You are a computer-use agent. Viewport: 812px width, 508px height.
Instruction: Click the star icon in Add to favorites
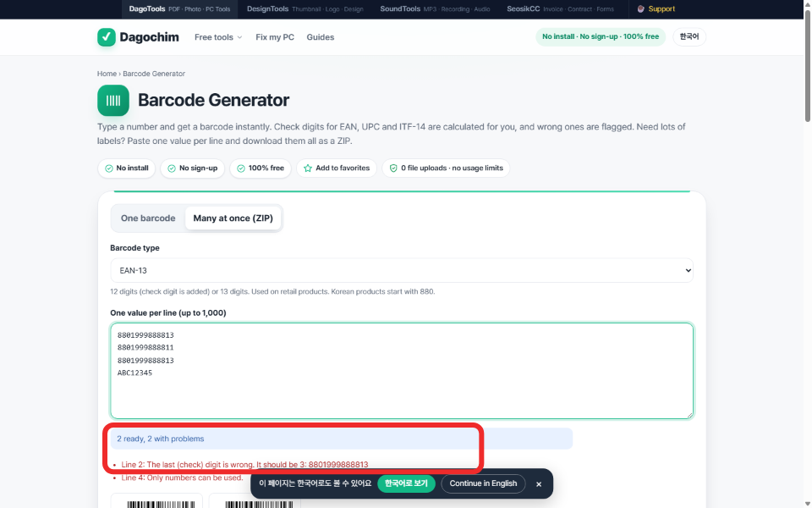(x=308, y=168)
